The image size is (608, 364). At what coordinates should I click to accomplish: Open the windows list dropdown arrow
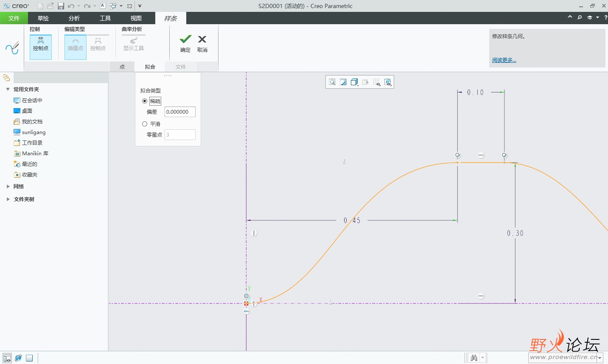pyautogui.click(x=121, y=6)
